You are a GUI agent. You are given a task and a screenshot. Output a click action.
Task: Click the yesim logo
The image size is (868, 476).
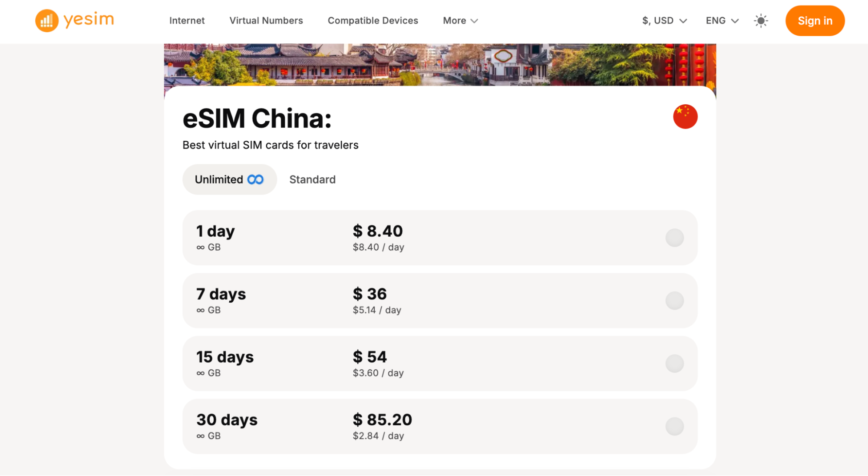click(74, 20)
